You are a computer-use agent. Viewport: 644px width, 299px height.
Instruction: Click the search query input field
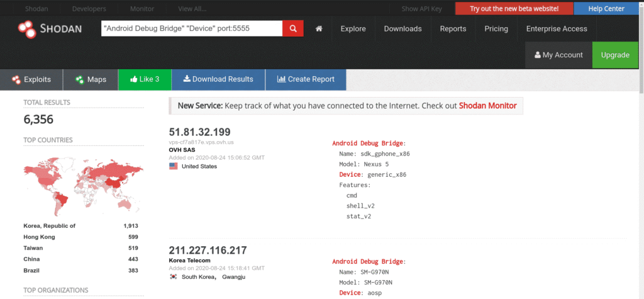click(192, 28)
